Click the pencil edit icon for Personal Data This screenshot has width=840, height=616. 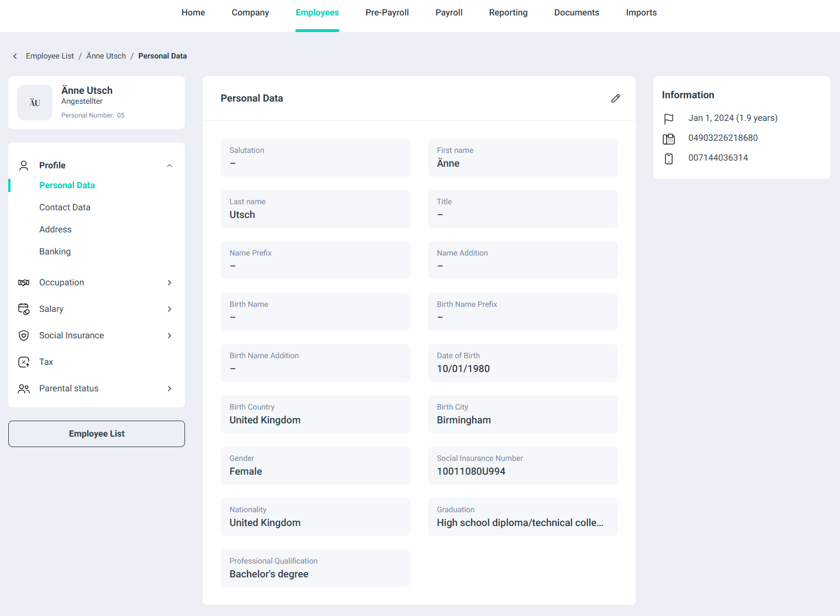click(615, 98)
